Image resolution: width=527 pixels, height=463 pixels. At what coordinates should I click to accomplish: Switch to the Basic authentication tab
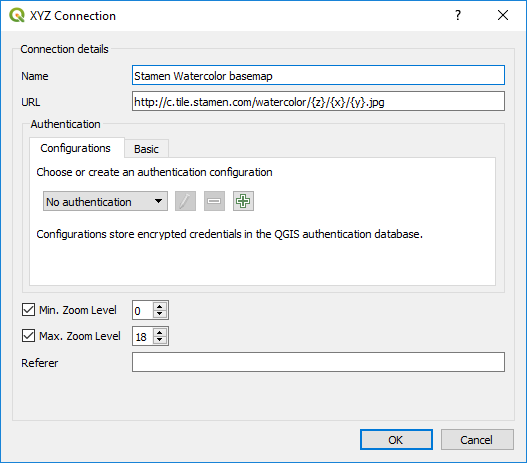coord(146,149)
